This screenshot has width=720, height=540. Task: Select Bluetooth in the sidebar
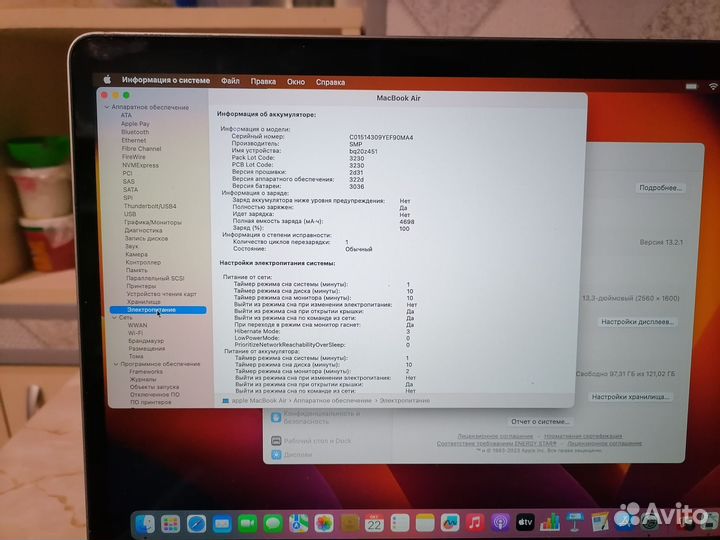pyautogui.click(x=135, y=132)
